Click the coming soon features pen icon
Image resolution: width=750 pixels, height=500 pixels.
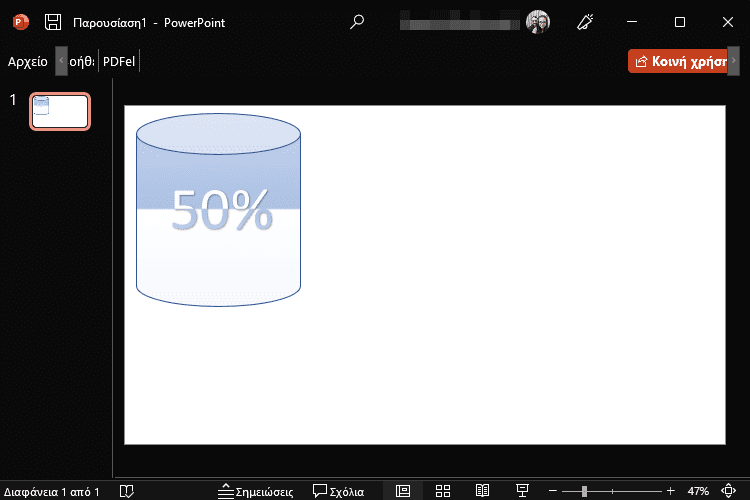tap(585, 22)
